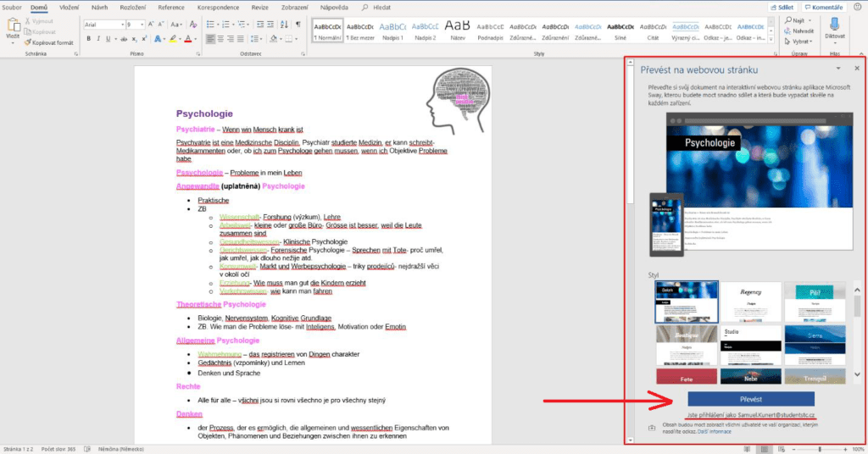Click the Bold formatting icon
Screen dimensions: 868x454
(88, 39)
